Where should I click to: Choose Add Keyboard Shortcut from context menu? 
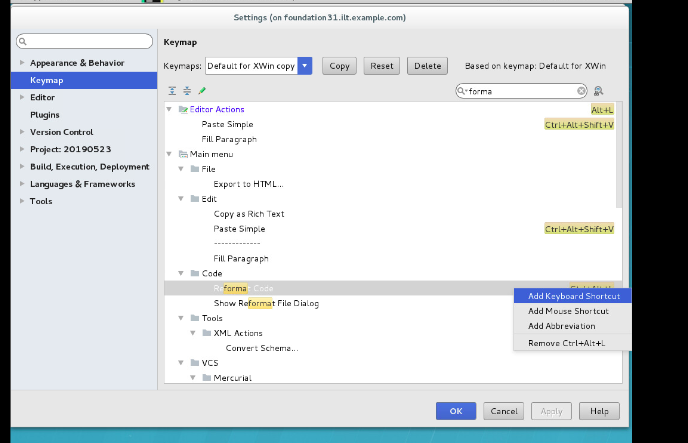[573, 296]
